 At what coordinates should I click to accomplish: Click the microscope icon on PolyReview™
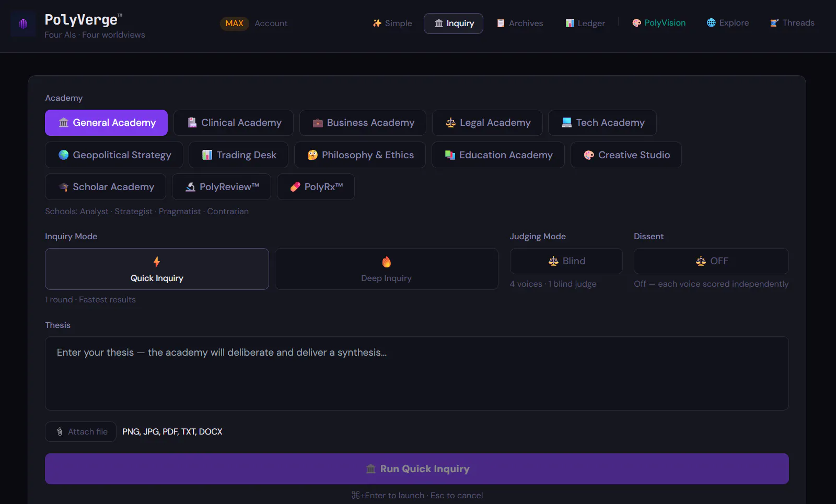(x=190, y=187)
